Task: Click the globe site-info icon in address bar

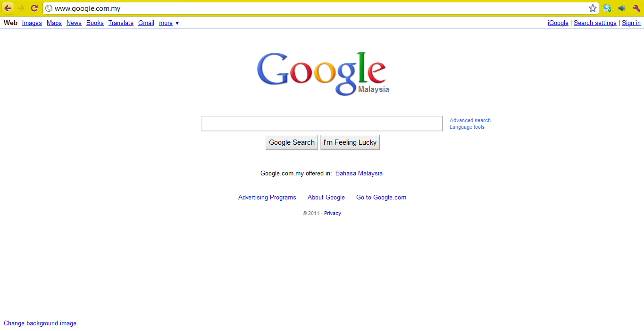Action: click(49, 8)
